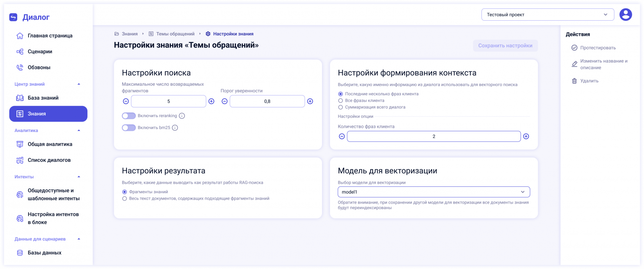Click the info icon next to reranking
The width and height of the screenshot is (644, 269).
[182, 116]
